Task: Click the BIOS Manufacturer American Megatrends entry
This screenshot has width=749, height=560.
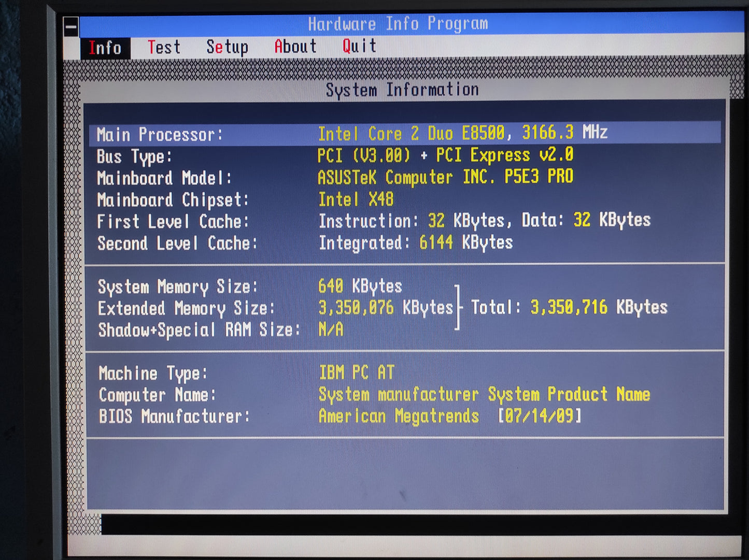Action: [x=398, y=416]
